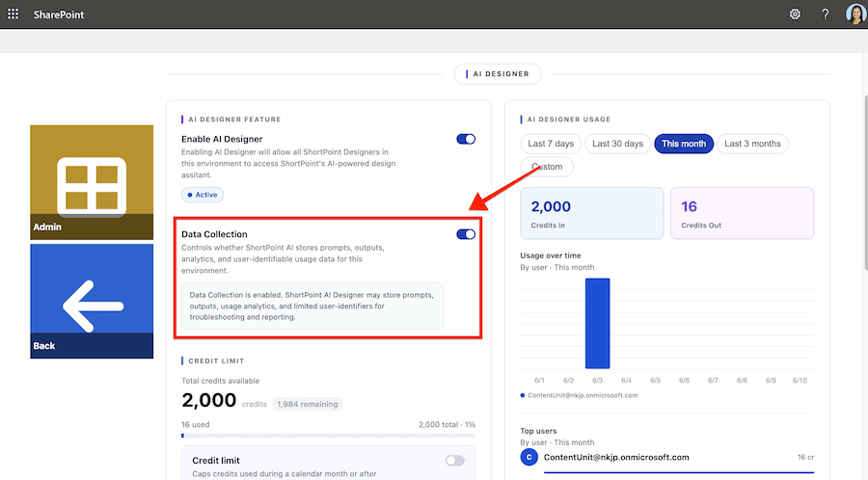
Task: Click the '2,000 total · 1%' label
Action: click(447, 425)
